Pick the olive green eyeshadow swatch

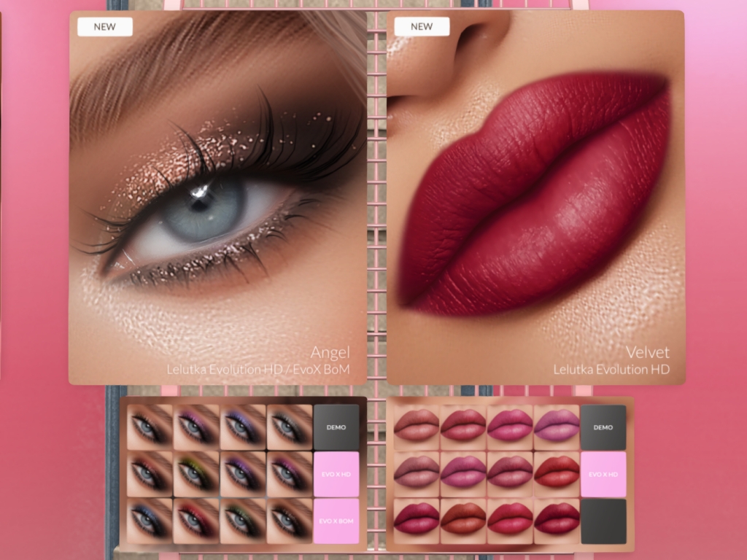click(x=196, y=474)
